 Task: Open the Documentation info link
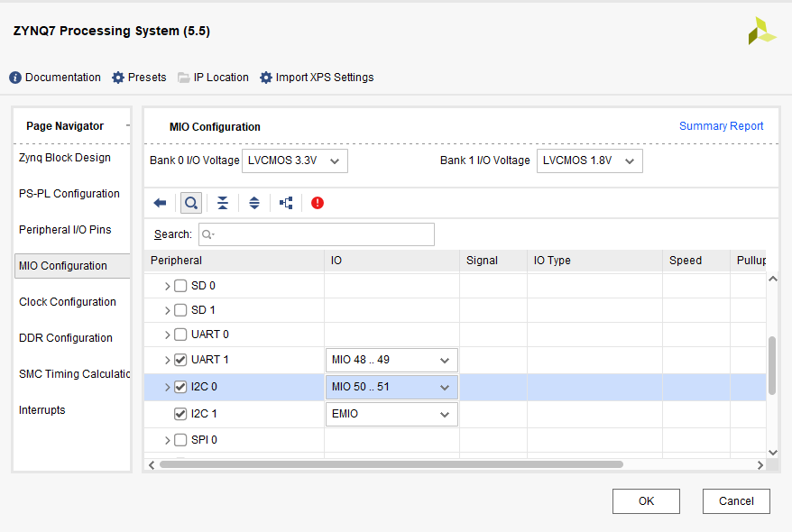(x=55, y=78)
